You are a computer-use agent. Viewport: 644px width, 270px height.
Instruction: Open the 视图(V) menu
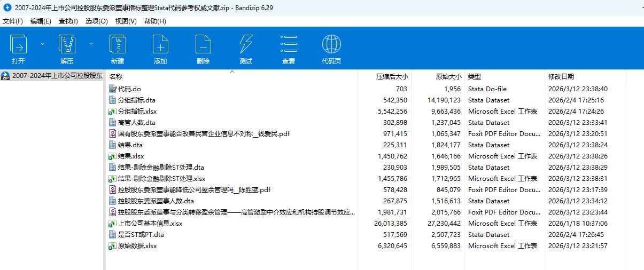(x=126, y=21)
